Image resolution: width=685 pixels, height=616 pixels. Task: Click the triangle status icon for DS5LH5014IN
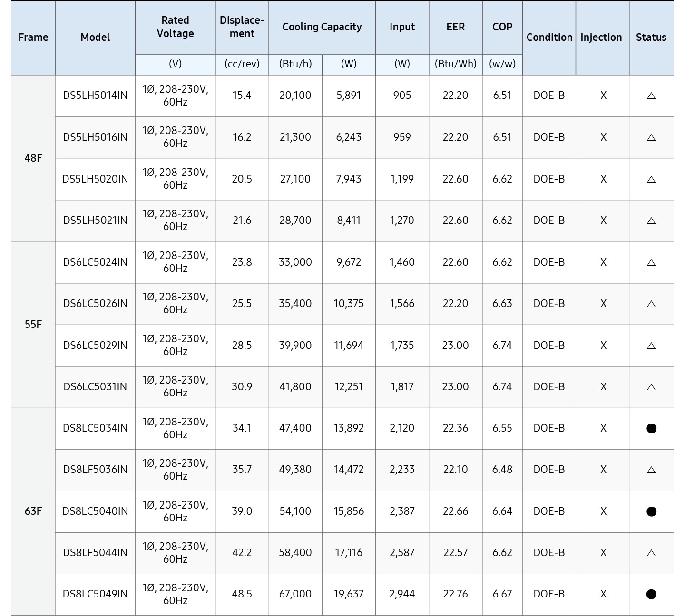point(651,96)
